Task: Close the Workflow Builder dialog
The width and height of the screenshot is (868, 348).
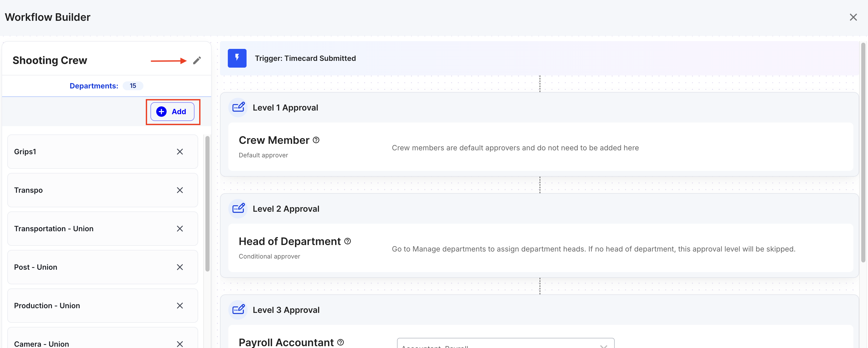Action: [x=853, y=17]
